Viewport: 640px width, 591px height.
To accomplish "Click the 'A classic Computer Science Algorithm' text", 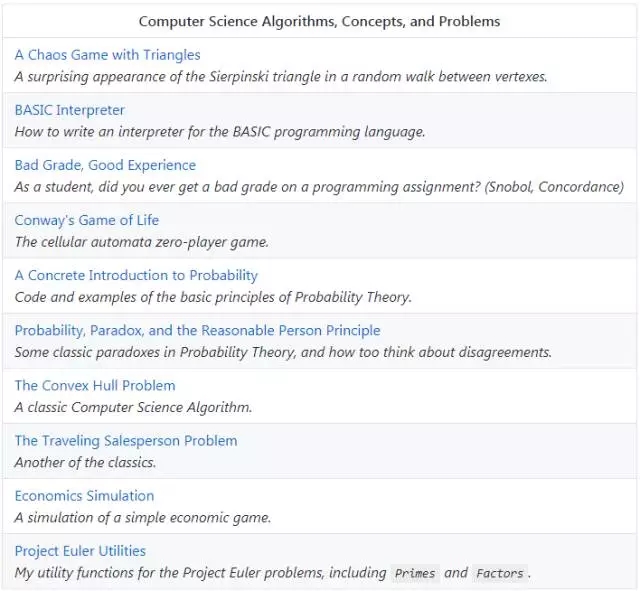I will pyautogui.click(x=133, y=407).
